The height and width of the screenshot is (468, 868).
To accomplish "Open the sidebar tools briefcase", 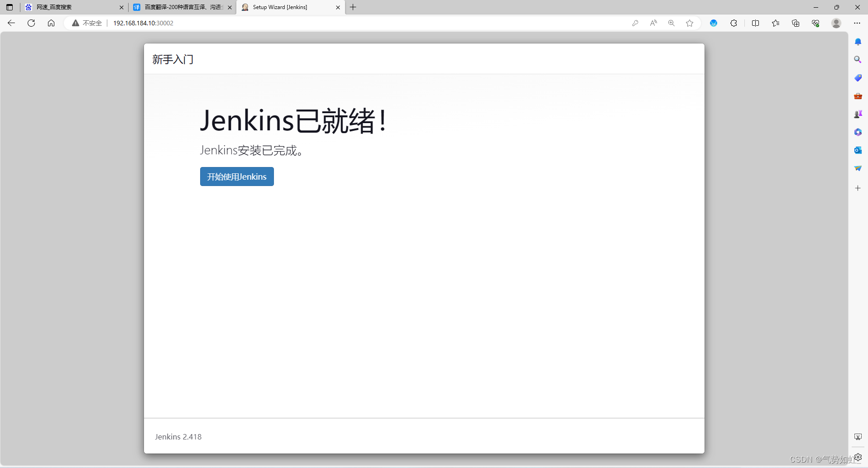I will tap(858, 96).
